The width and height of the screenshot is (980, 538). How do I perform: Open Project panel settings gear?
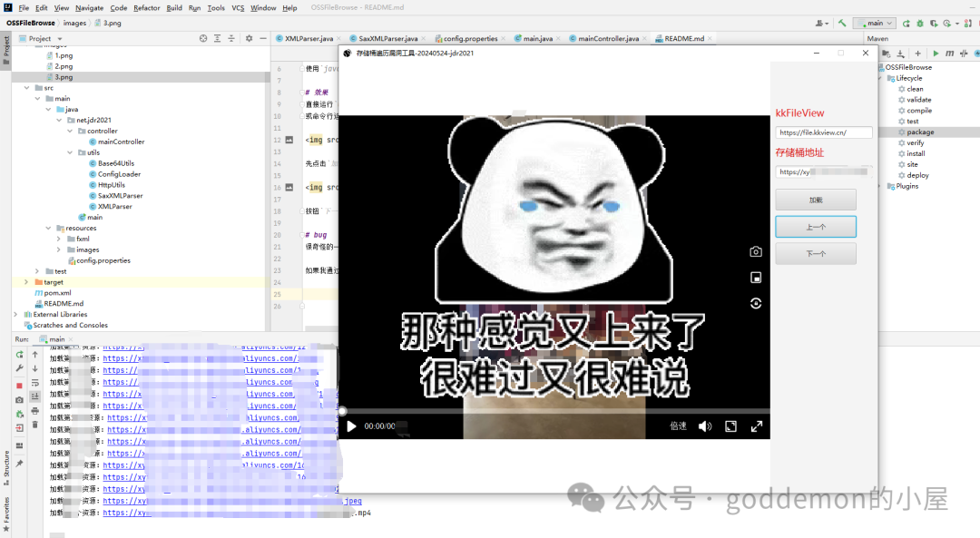(249, 39)
